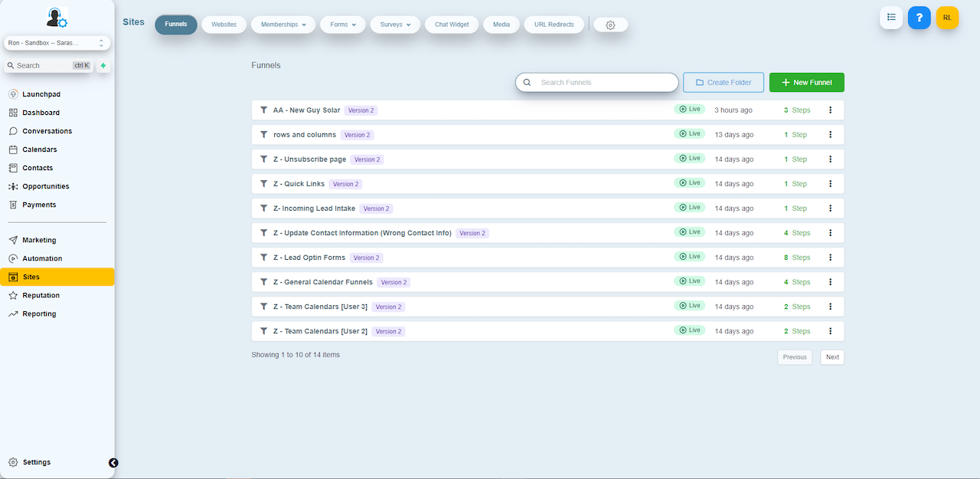This screenshot has height=479, width=980.
Task: Go to the Next page of funnels
Action: pyautogui.click(x=832, y=357)
